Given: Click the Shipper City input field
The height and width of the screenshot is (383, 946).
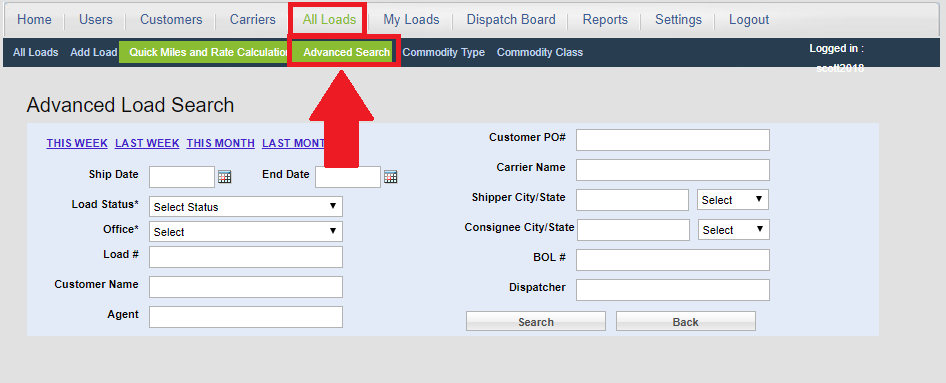Looking at the screenshot, I should 632,200.
